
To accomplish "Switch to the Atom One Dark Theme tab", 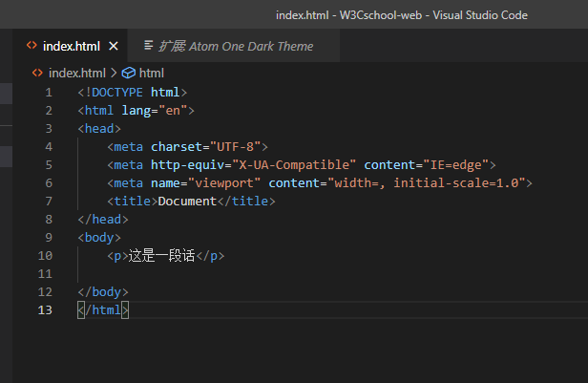I will tap(236, 46).
